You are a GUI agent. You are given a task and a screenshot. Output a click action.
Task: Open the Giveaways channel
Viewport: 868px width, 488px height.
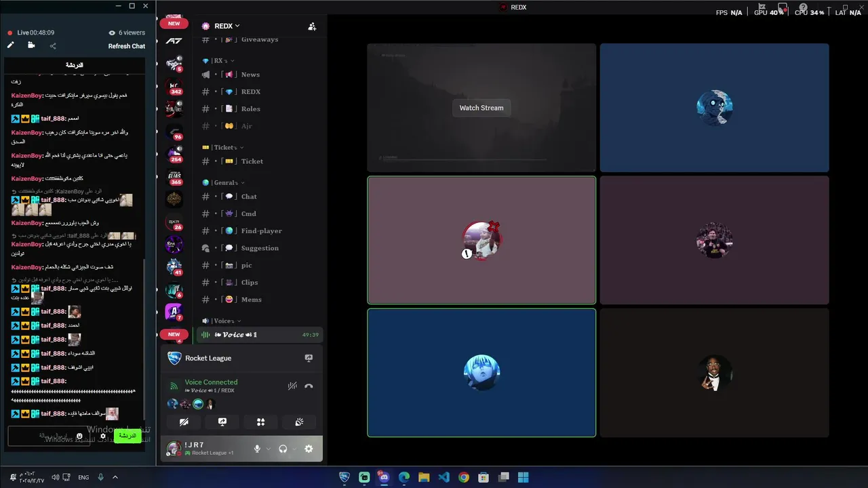(x=260, y=39)
